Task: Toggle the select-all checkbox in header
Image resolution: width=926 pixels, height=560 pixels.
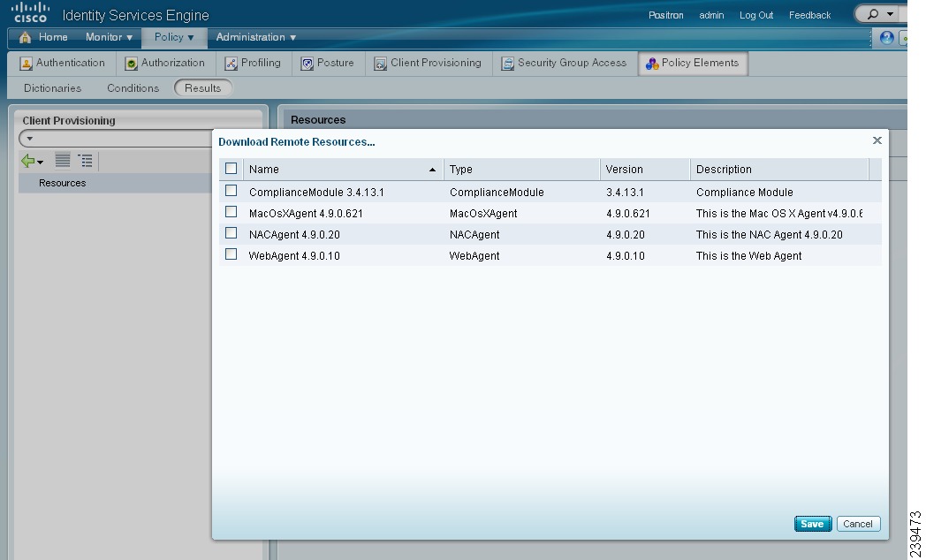Action: tap(231, 169)
